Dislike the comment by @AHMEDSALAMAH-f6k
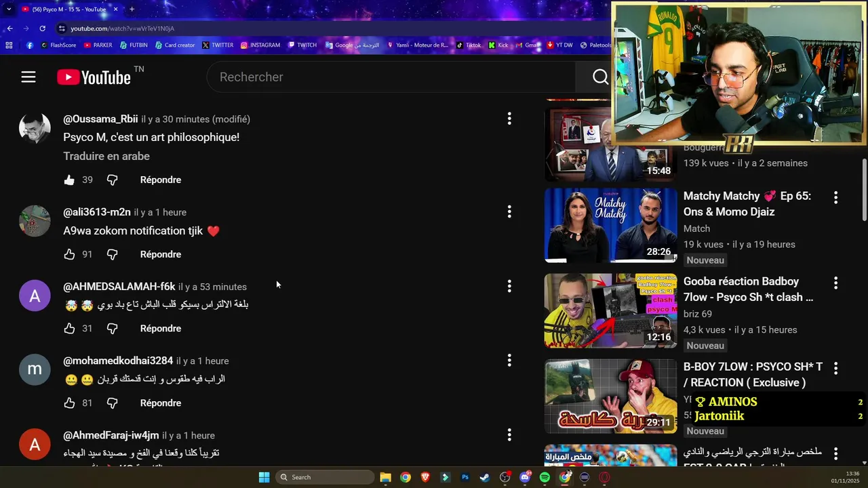This screenshot has width=868, height=488. (113, 328)
